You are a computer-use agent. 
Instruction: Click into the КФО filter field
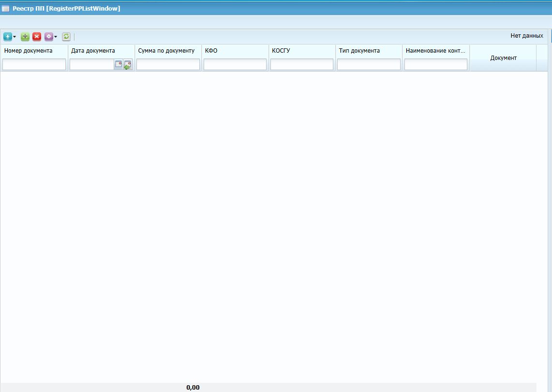point(235,64)
